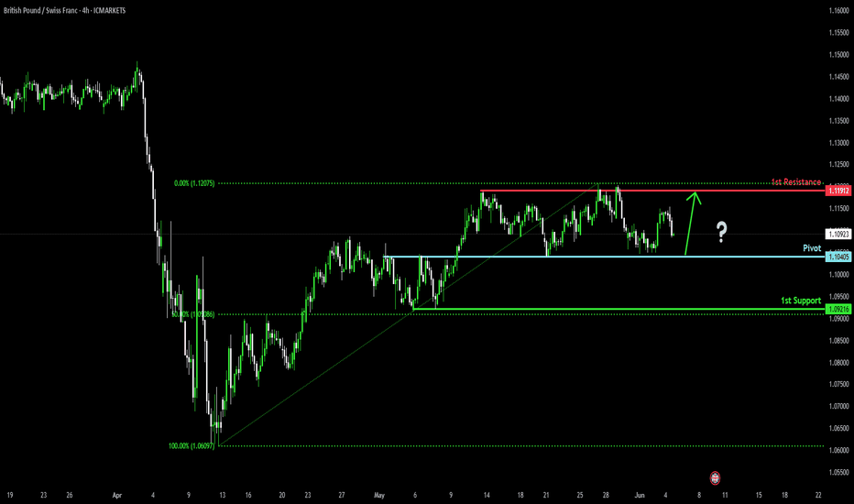Click the '13' date axis label

click(223, 495)
